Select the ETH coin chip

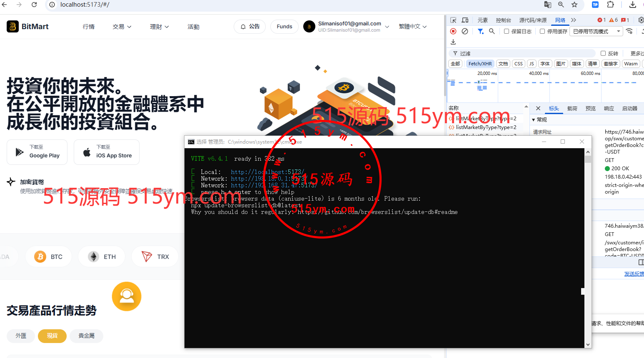click(102, 257)
